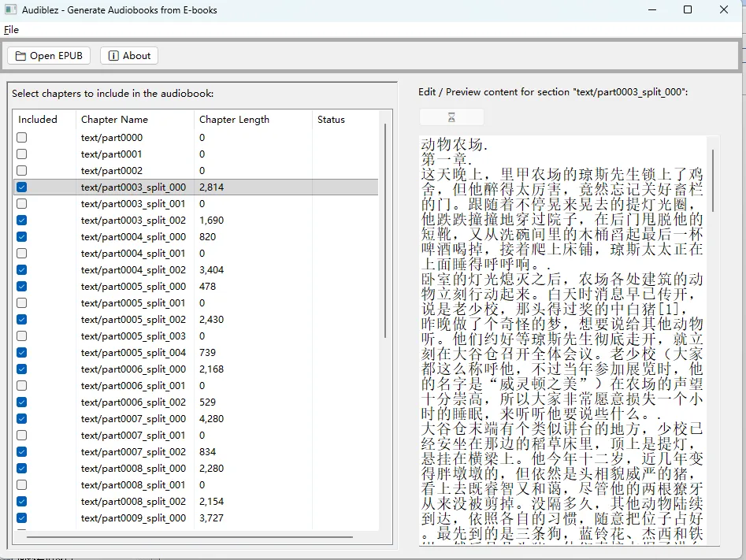Uncheck text/part0005_split_002 checkbox
Screen dimensions: 746x560
click(x=21, y=319)
